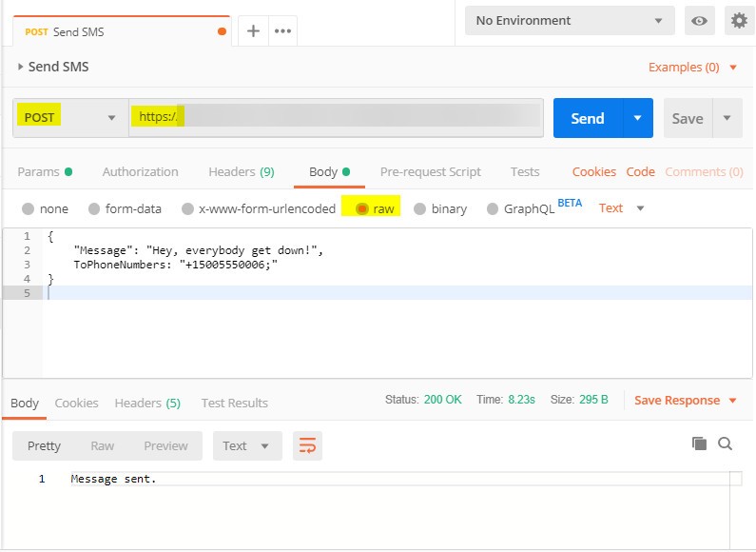Switch to the Params tab

tap(45, 171)
